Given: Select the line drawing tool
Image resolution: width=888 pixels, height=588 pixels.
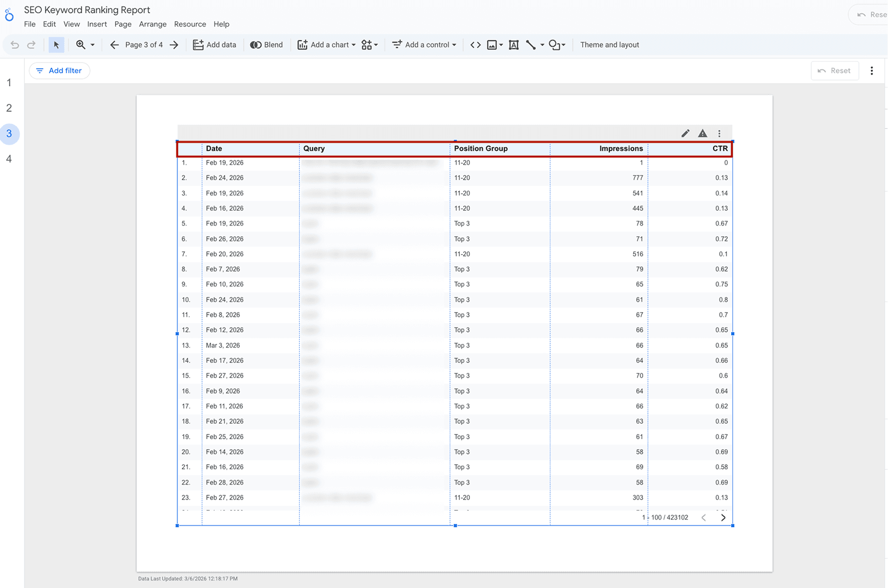Looking at the screenshot, I should (531, 44).
